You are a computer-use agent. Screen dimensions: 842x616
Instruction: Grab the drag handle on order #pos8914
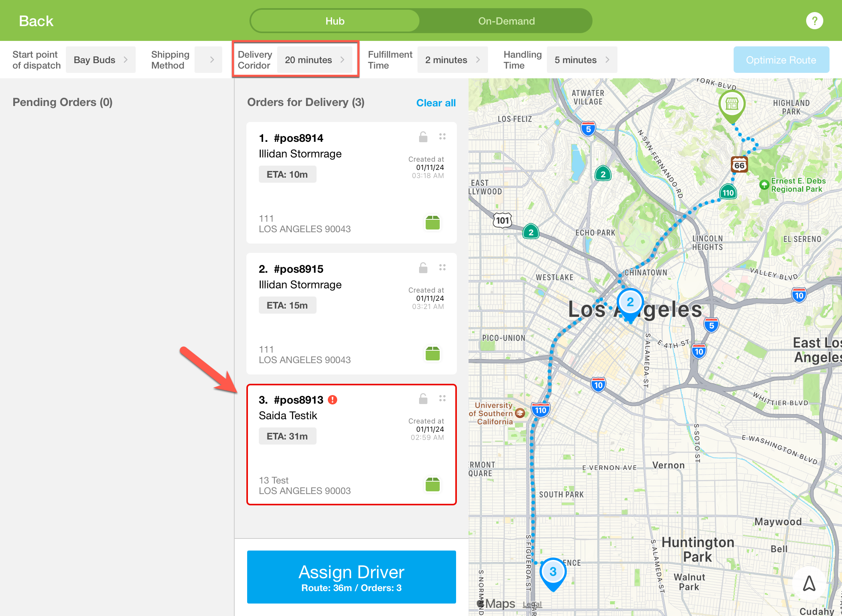(442, 136)
